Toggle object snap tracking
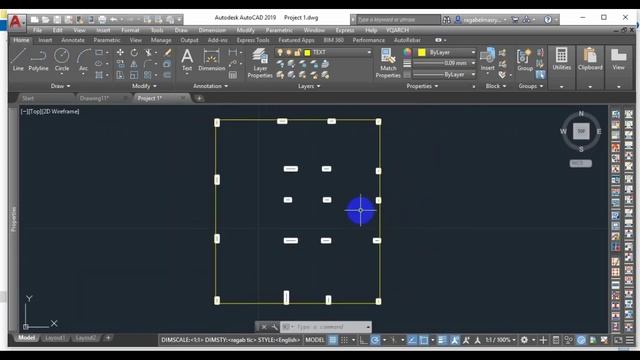This screenshot has height=360, width=640. coord(412,340)
